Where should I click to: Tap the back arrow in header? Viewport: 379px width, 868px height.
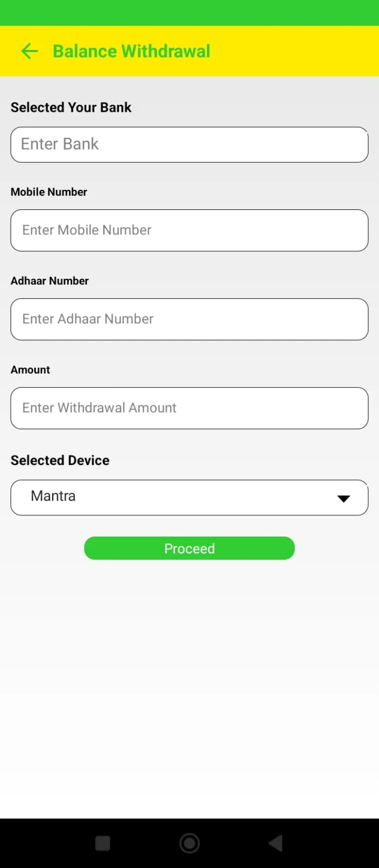[x=29, y=51]
